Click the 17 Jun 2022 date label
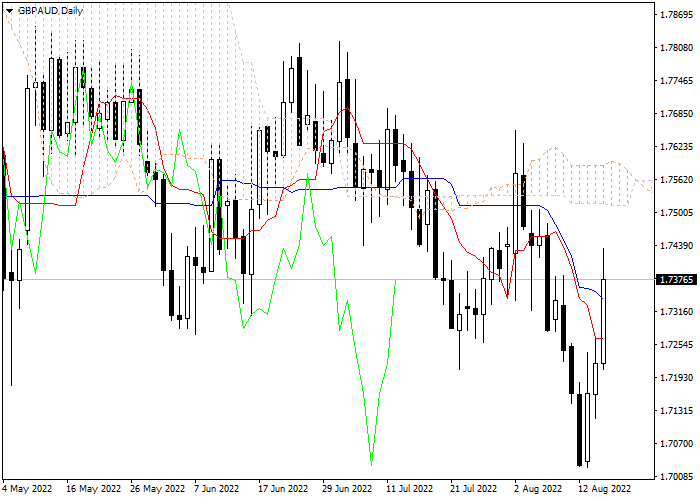700x500 pixels. [x=283, y=489]
